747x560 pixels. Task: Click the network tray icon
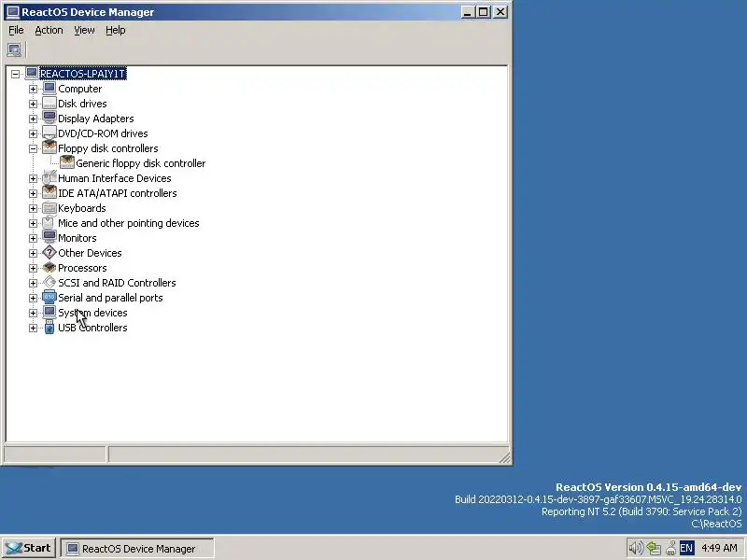(x=654, y=548)
